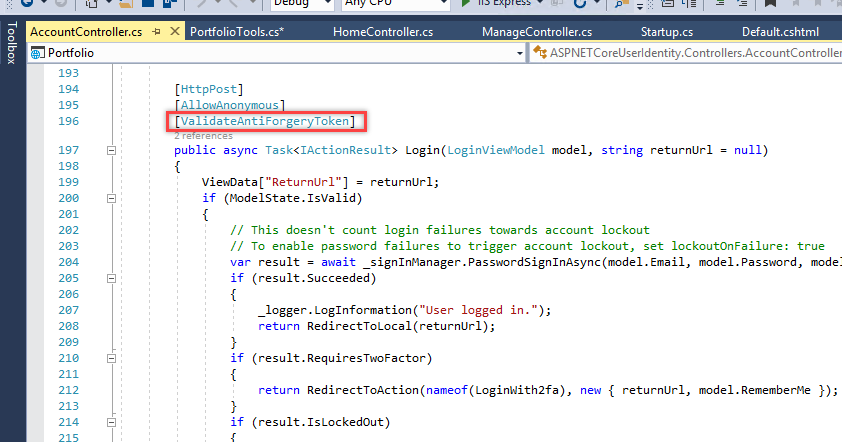
Task: Click the "ReturnUrl" string literal
Action: click(303, 182)
